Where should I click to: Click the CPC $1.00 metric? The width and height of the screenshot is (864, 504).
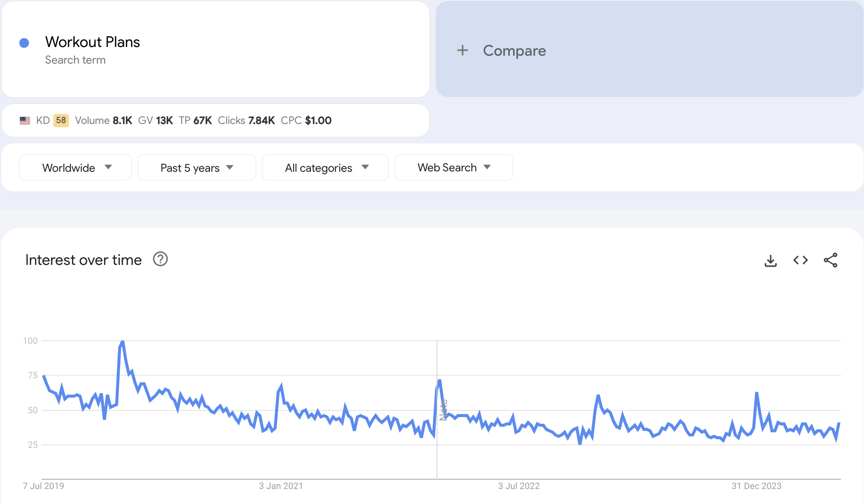[x=306, y=121]
